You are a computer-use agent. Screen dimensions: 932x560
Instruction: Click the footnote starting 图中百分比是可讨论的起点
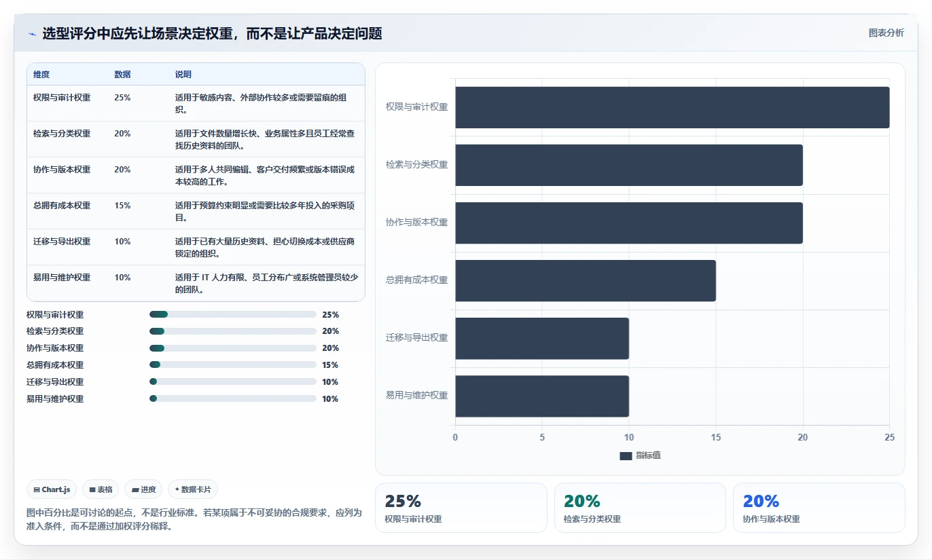click(x=195, y=519)
